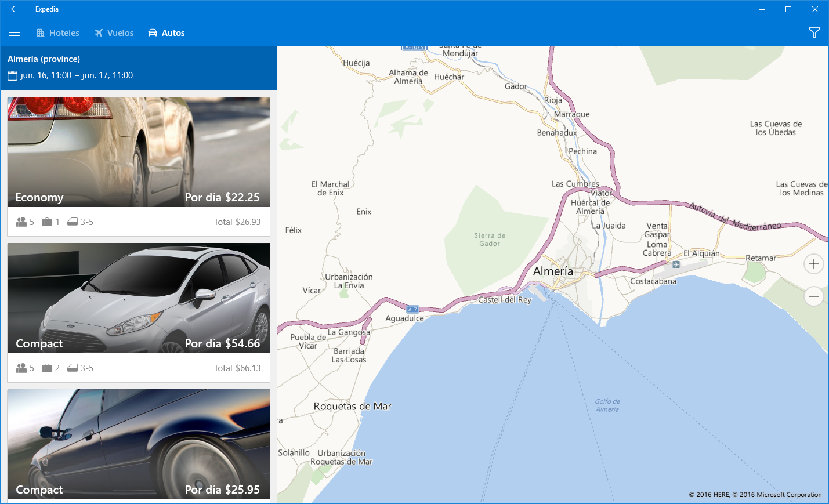The width and height of the screenshot is (829, 504).
Task: Zoom out on the map
Action: tap(813, 296)
